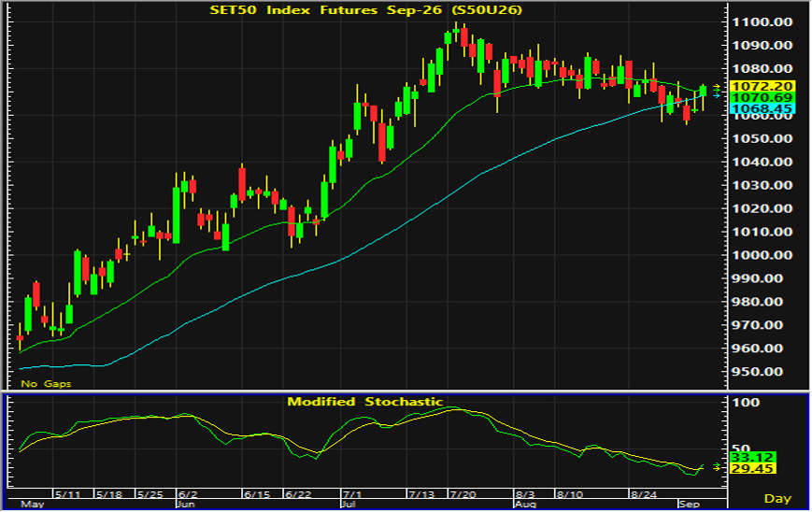The image size is (812, 512).
Task: Click the yellow 1072.20 price label
Action: coord(762,86)
